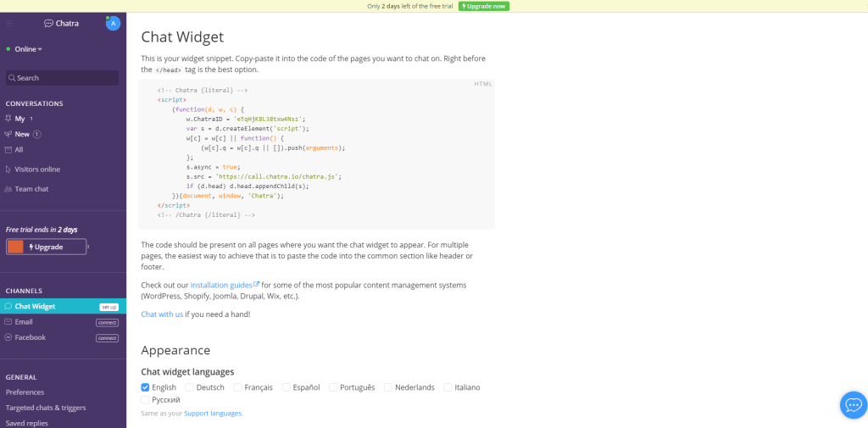The width and height of the screenshot is (868, 428).
Task: Enable the Русский language checkbox
Action: [146, 400]
